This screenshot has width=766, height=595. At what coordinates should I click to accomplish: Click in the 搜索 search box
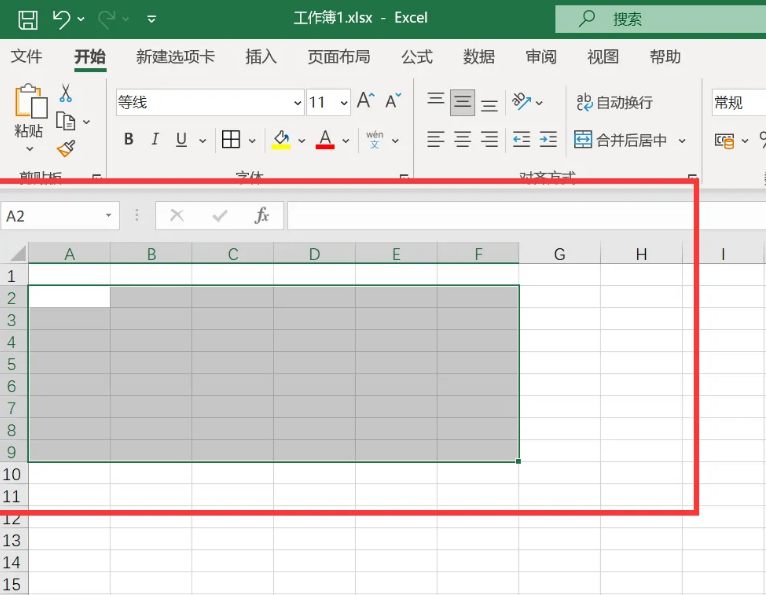(x=660, y=18)
